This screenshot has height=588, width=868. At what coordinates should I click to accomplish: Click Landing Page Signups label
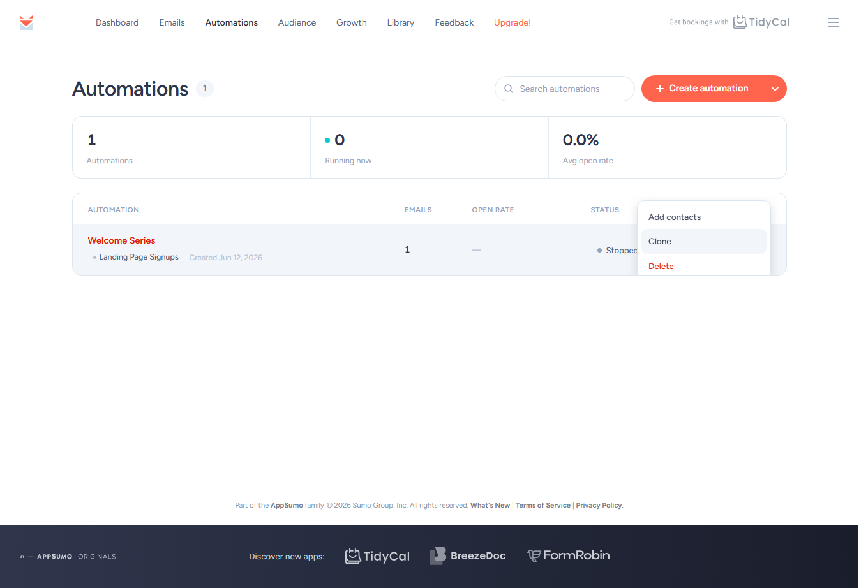click(138, 257)
